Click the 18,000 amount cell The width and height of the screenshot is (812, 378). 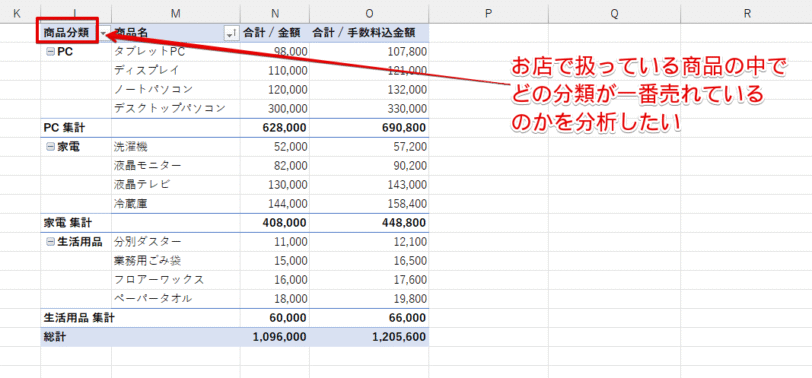coord(274,299)
